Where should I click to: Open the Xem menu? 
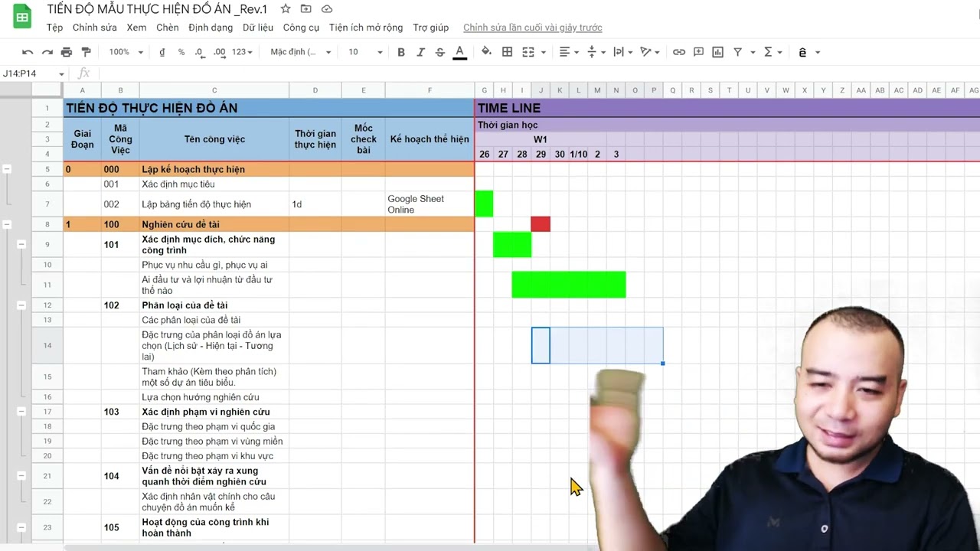point(136,28)
